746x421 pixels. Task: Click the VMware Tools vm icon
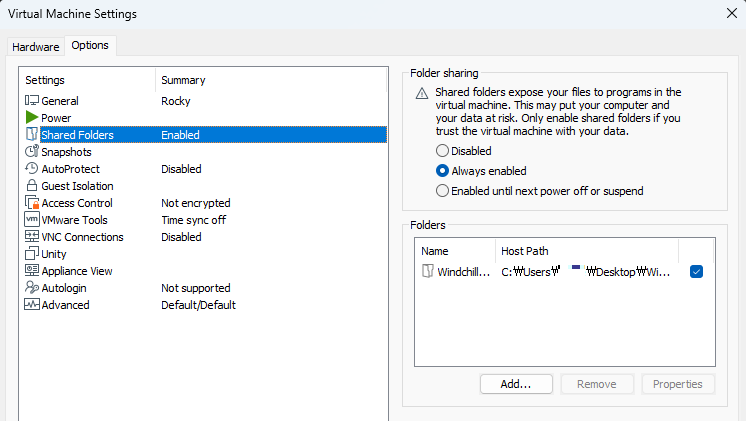tap(32, 219)
